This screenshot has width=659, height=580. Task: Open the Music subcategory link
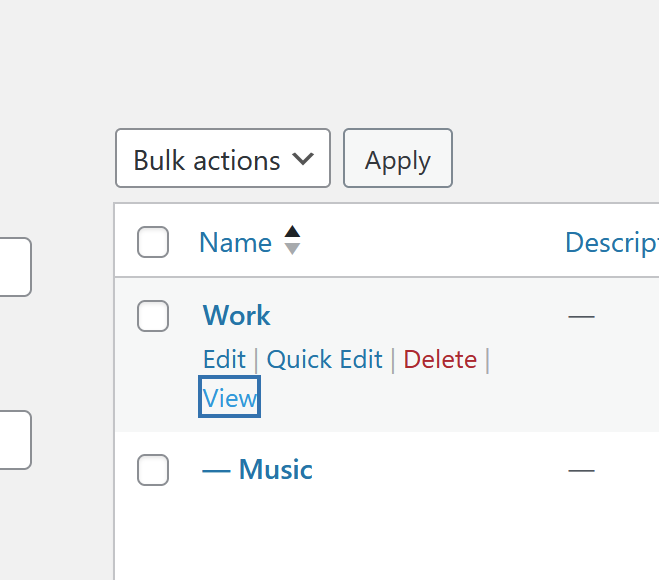click(258, 470)
